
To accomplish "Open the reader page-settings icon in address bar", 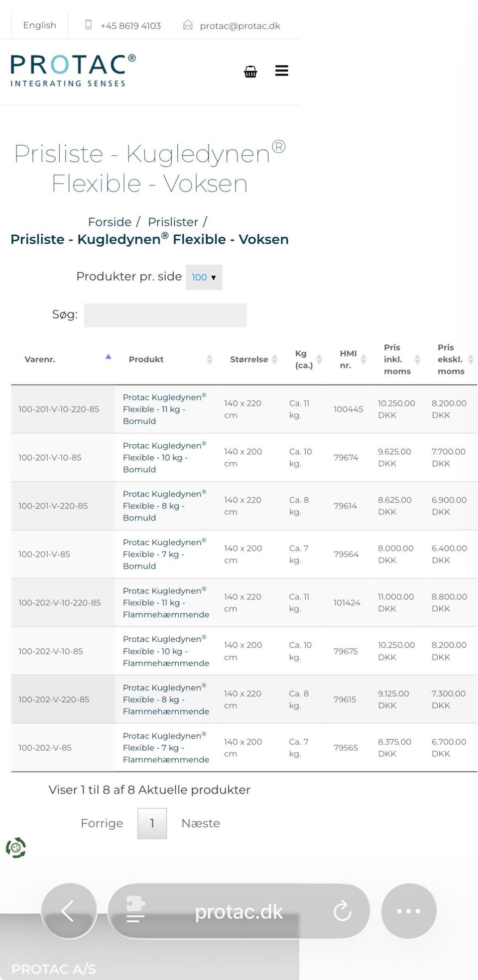I will point(135,910).
